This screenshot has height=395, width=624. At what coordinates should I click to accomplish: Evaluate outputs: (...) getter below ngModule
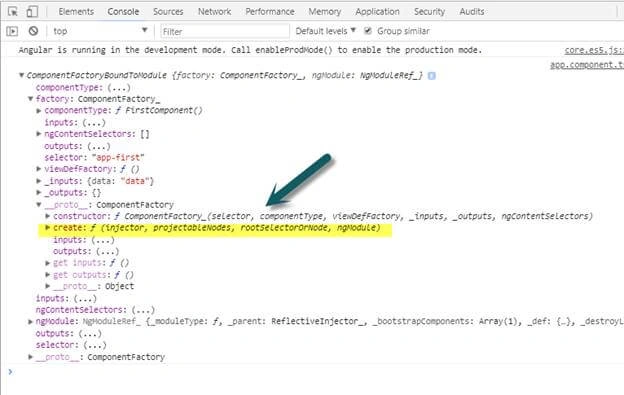[68, 333]
